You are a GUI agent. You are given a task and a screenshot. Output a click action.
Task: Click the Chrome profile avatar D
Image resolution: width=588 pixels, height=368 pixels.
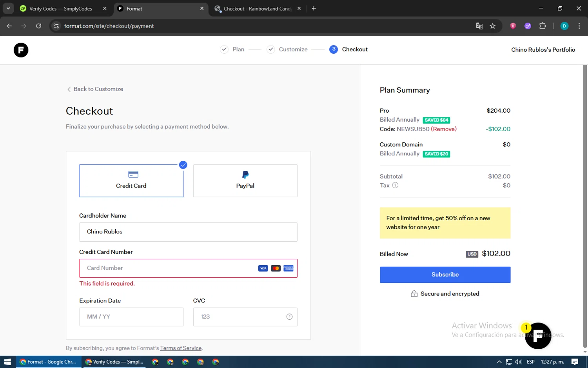[564, 26]
